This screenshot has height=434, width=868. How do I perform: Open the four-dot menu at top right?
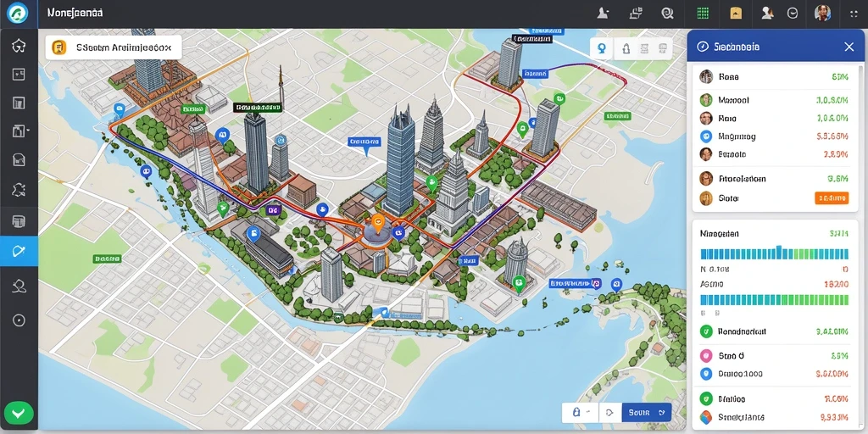[x=854, y=14]
